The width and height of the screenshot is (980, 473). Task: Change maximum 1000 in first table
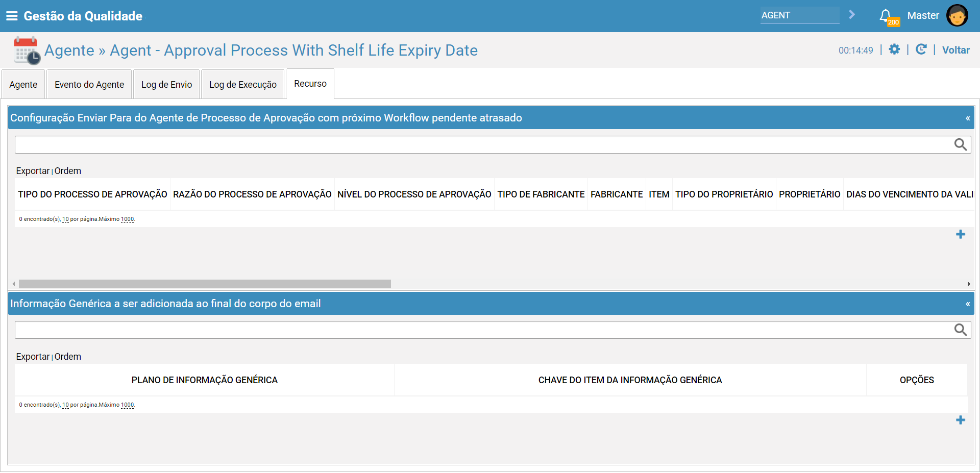click(128, 219)
